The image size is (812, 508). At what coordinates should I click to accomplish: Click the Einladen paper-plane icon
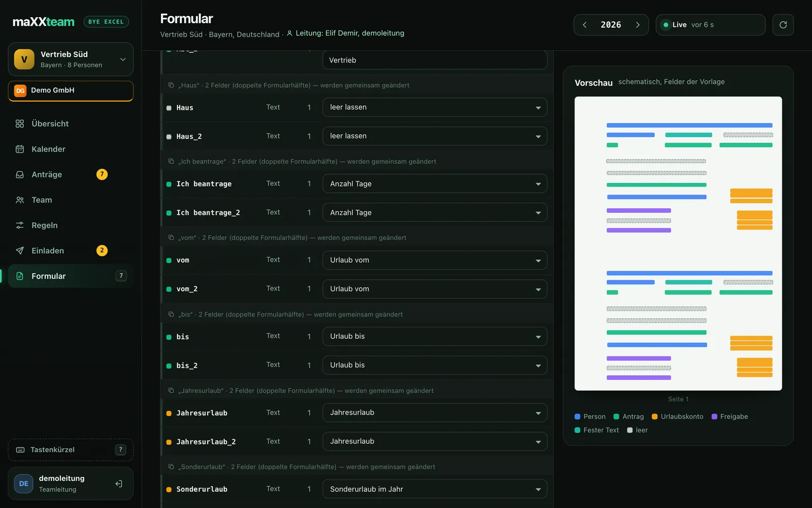coord(20,250)
